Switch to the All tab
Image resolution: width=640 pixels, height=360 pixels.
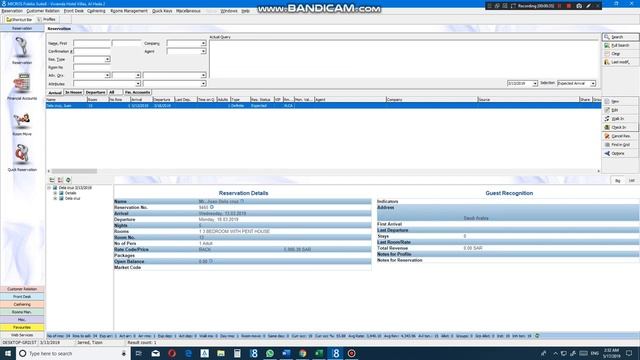[x=111, y=93]
